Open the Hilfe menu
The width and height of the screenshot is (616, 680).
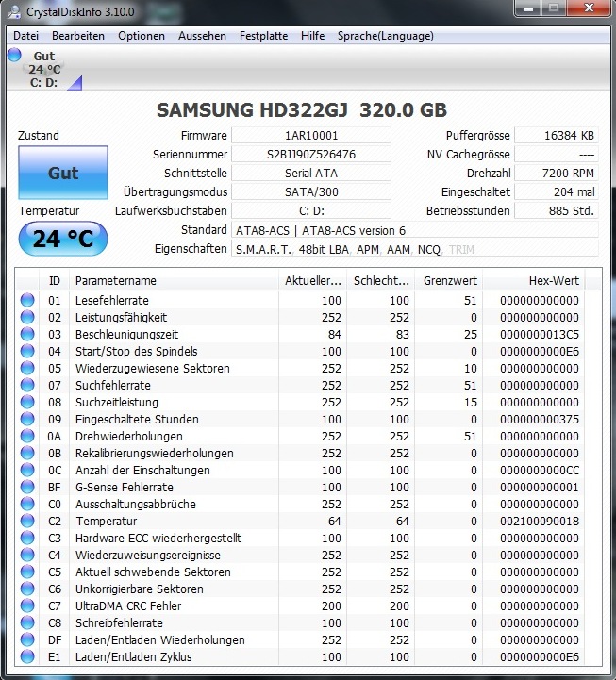[313, 36]
